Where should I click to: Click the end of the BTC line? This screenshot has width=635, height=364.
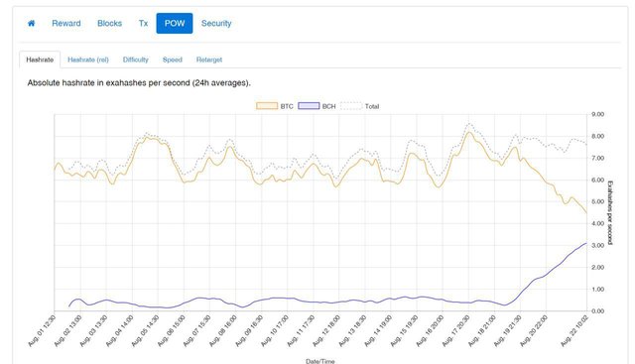[586, 212]
